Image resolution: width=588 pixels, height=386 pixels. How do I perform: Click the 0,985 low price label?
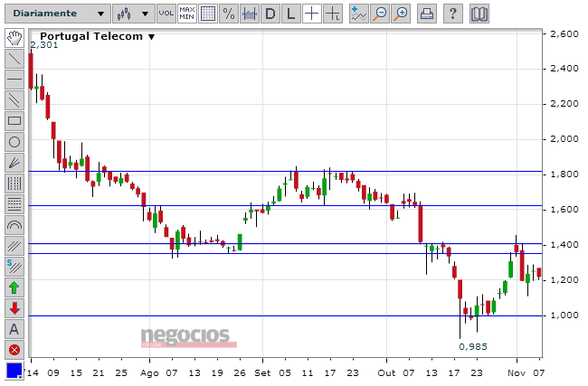click(473, 346)
